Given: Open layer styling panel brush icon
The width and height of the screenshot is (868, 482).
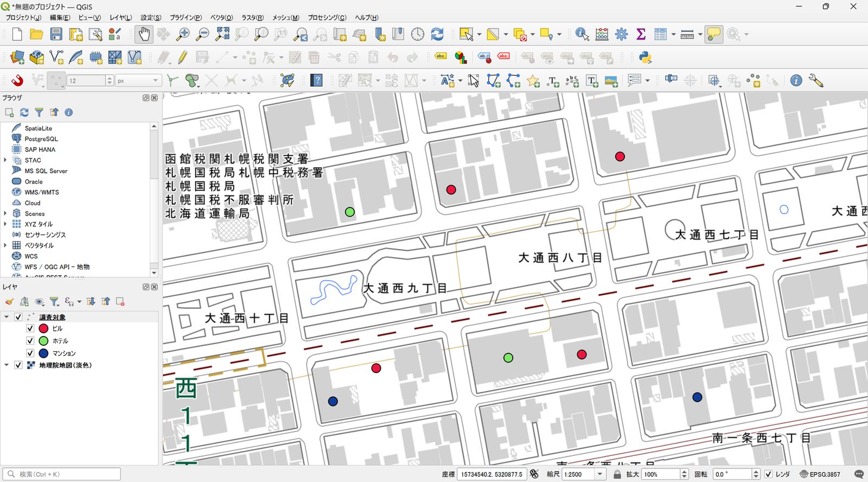Looking at the screenshot, I should click(x=9, y=302).
